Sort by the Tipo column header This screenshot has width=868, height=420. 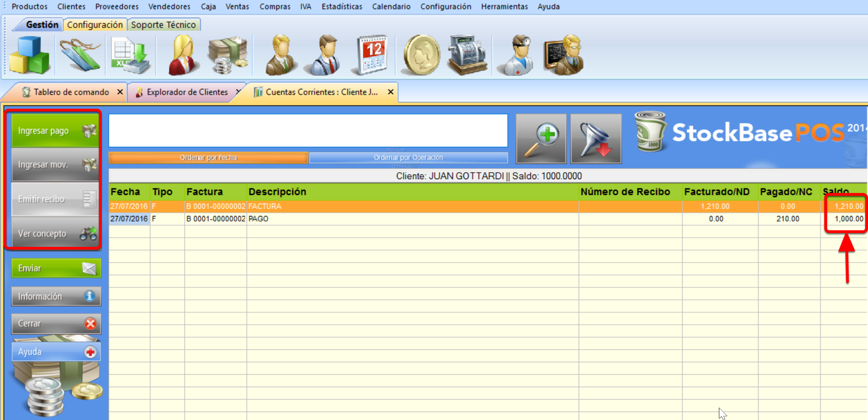167,192
